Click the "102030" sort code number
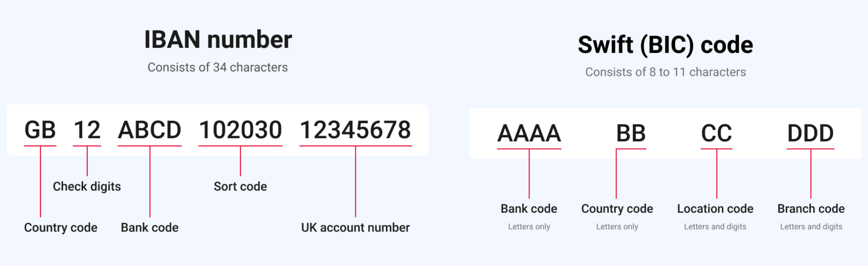This screenshot has width=868, height=266. (x=240, y=130)
